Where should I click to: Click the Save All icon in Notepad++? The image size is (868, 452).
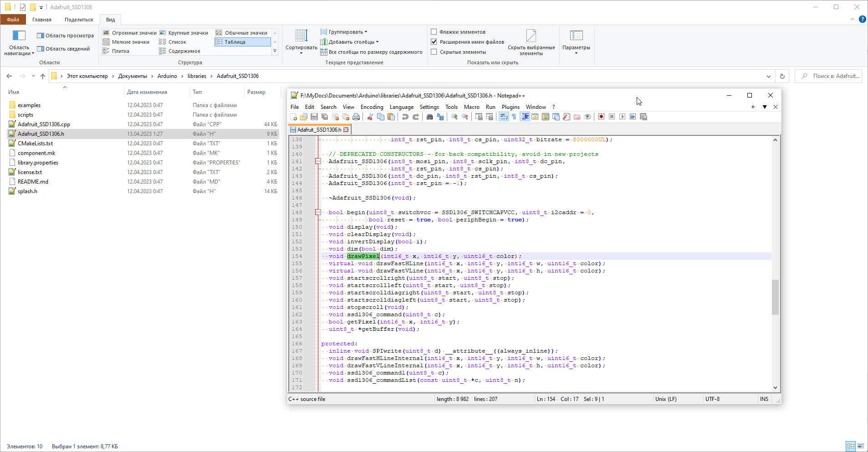325,117
